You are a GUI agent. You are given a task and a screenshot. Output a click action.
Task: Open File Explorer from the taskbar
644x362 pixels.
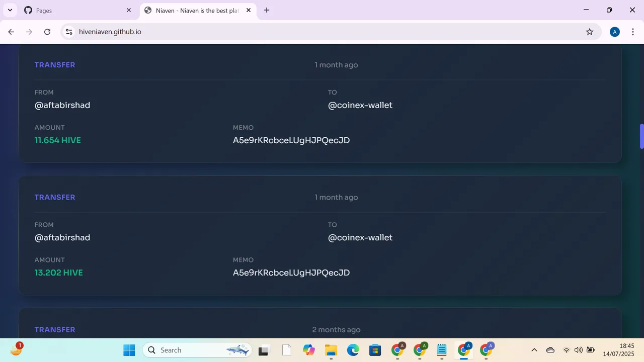331,350
